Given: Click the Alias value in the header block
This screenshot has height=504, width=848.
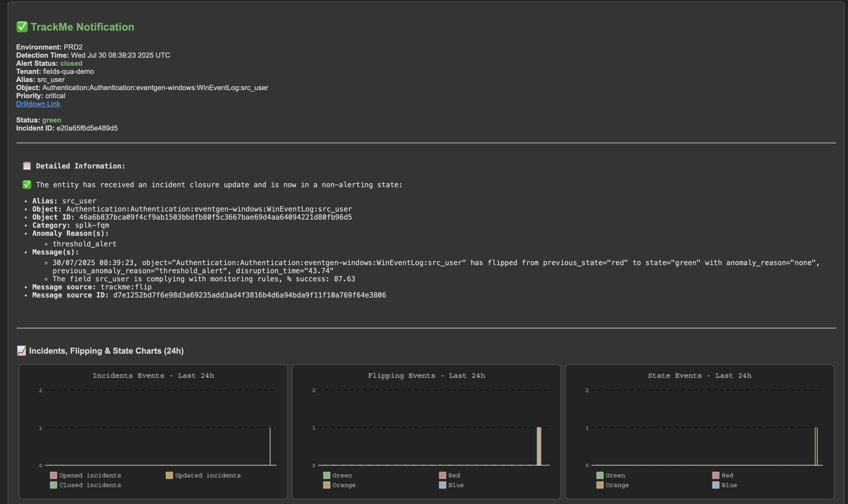Looking at the screenshot, I should tap(51, 80).
